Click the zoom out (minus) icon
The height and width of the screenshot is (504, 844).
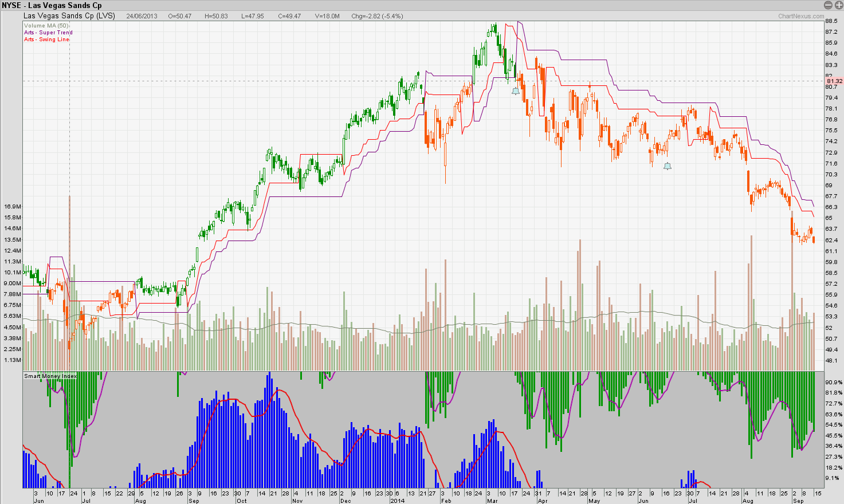point(827,5)
